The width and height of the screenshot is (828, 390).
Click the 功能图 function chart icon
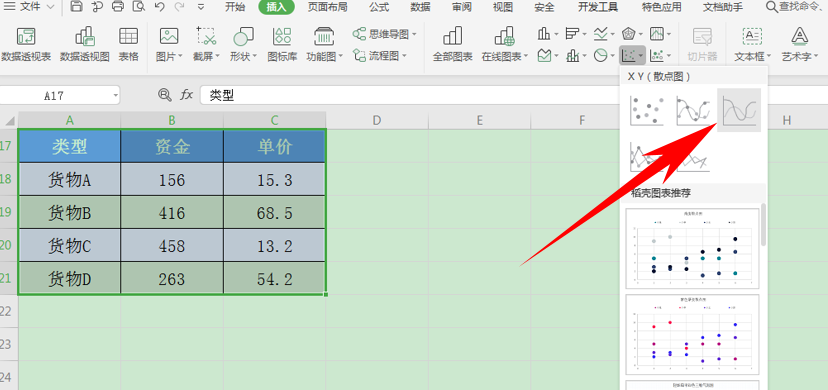(x=324, y=36)
